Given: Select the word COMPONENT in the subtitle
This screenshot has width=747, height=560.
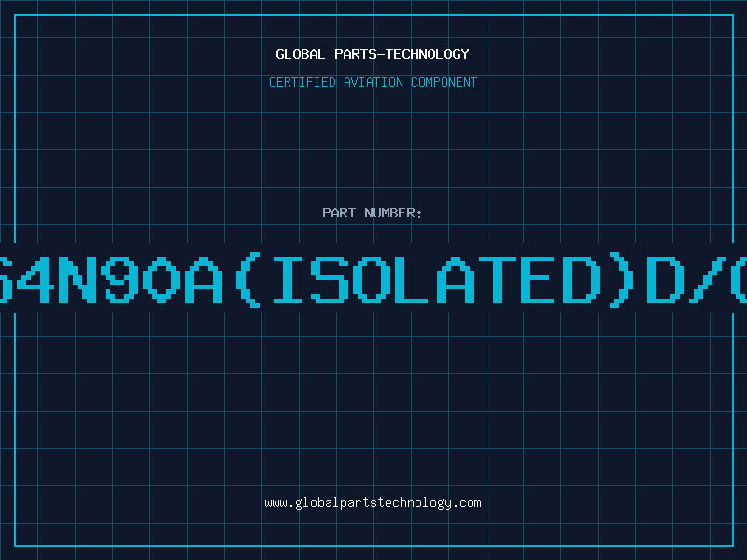Looking at the screenshot, I should 444,82.
